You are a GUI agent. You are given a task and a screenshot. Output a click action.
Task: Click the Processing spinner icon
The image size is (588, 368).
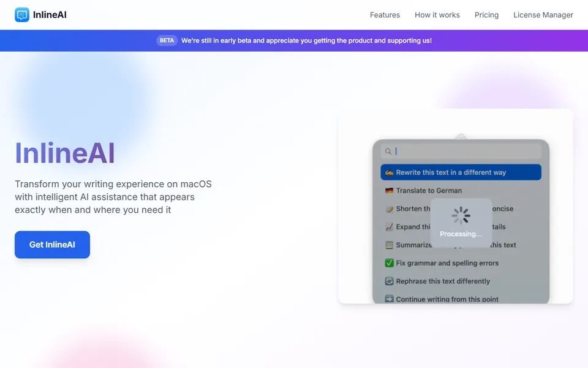[x=461, y=215]
